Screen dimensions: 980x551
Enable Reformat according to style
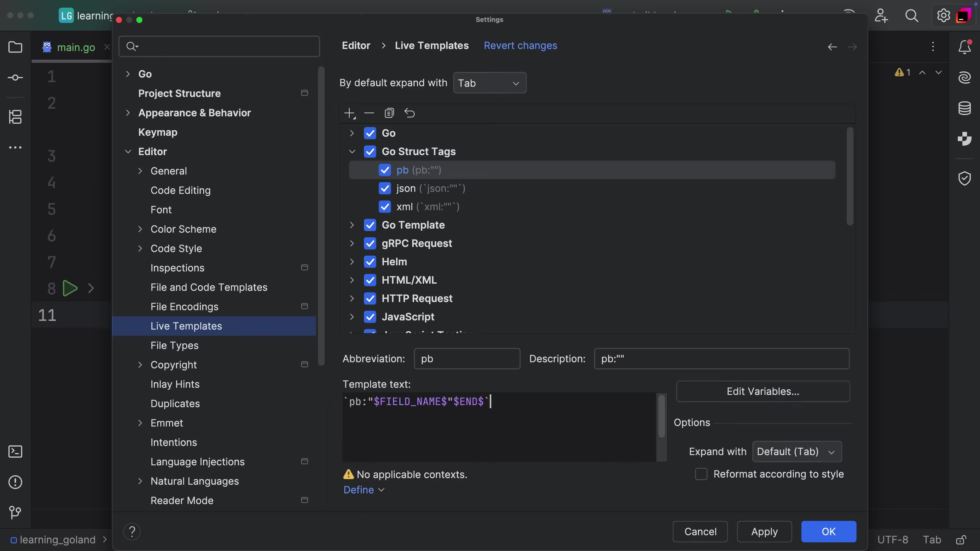coord(701,474)
